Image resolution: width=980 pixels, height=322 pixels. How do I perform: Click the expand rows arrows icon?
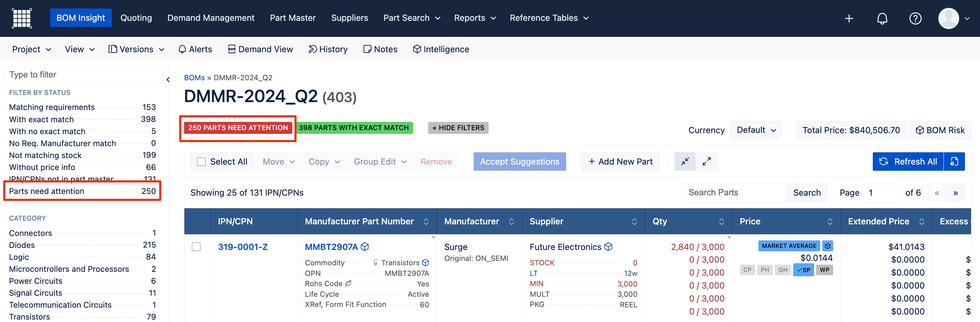click(x=706, y=162)
